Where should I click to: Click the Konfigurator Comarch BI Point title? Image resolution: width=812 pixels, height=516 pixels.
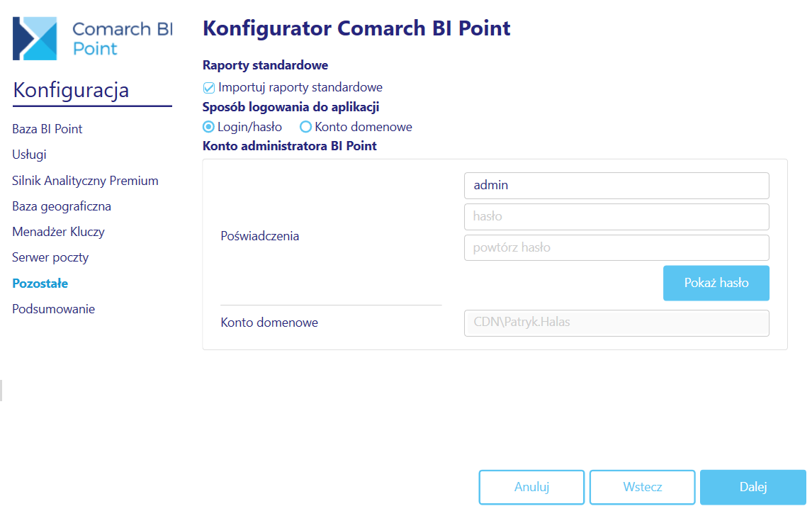click(x=356, y=28)
